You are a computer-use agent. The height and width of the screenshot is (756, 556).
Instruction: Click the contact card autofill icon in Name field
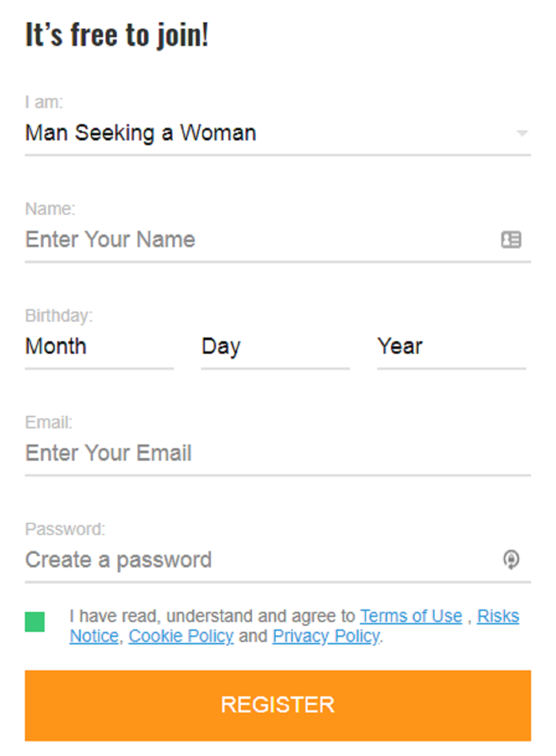tap(511, 240)
